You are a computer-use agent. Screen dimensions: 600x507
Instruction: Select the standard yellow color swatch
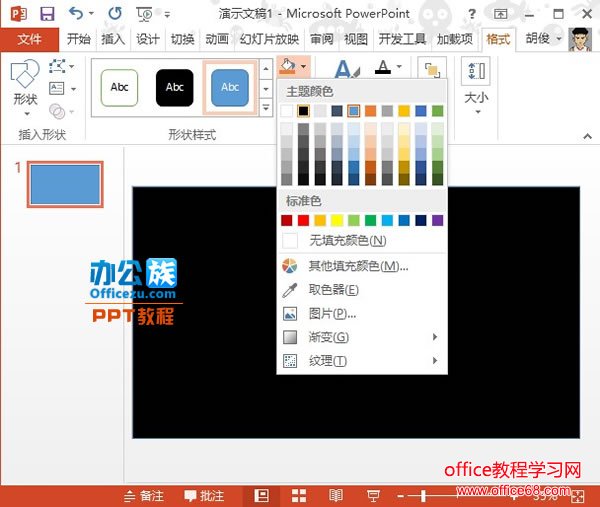(337, 220)
